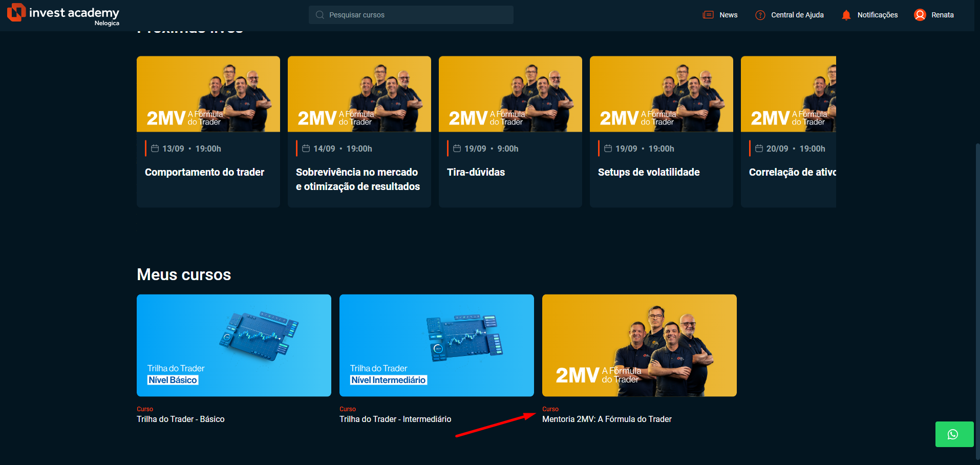Open the Setups de volatilidade title
Viewport: 980px width, 465px height.
coord(649,172)
